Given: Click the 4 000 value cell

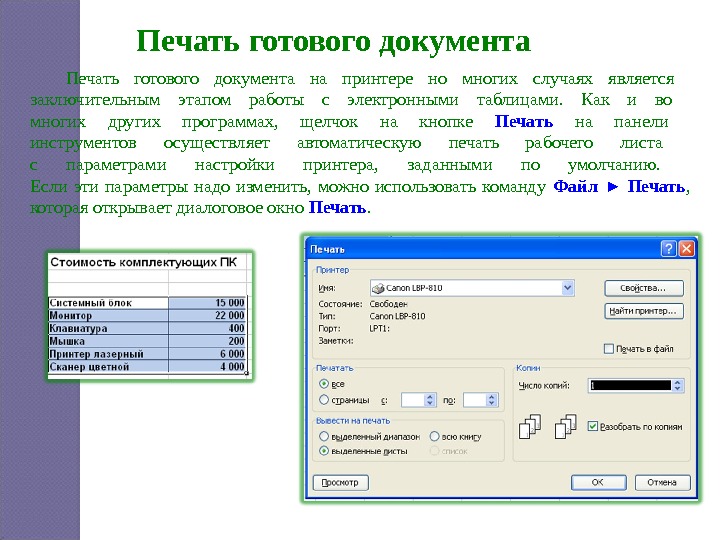Looking at the screenshot, I should pyautogui.click(x=208, y=366).
